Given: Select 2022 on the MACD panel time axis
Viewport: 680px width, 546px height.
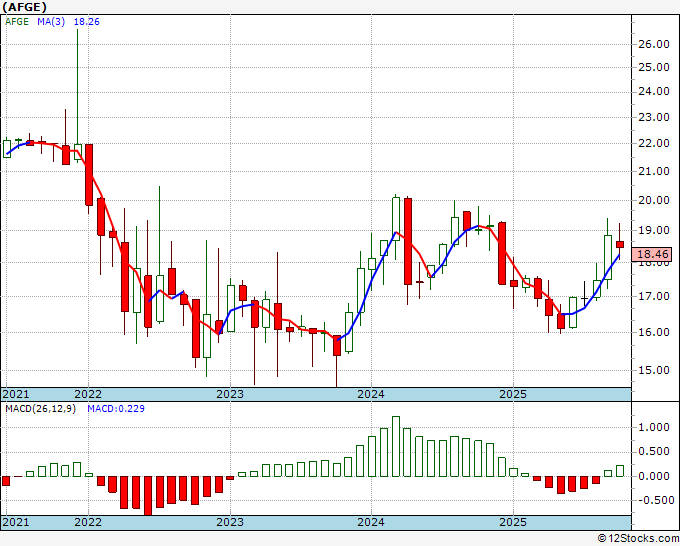Looking at the screenshot, I should pyautogui.click(x=88, y=522).
